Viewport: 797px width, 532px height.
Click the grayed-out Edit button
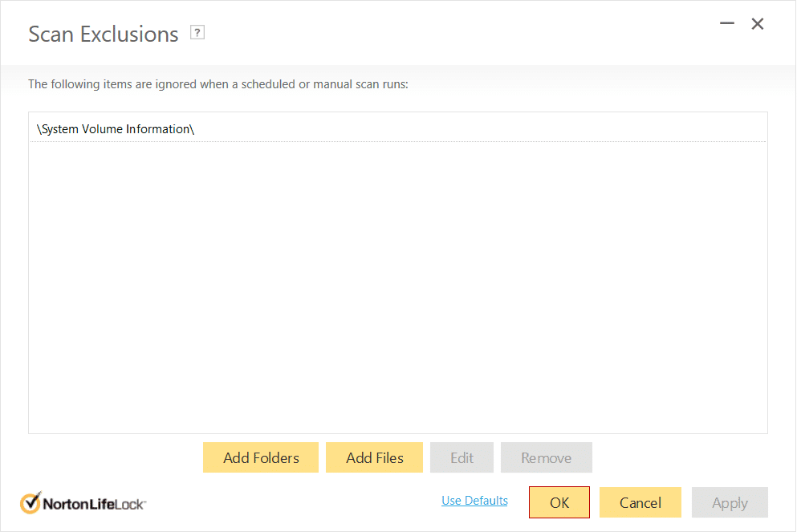coord(462,457)
